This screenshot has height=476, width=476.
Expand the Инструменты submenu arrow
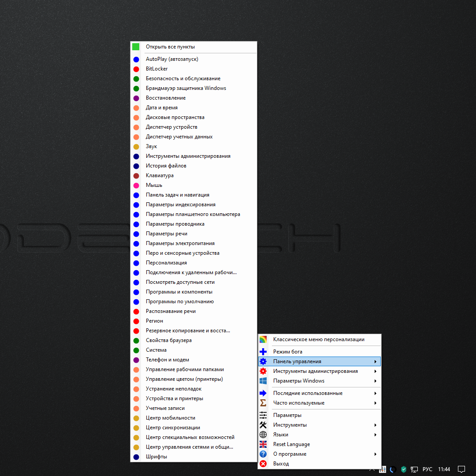pos(376,425)
